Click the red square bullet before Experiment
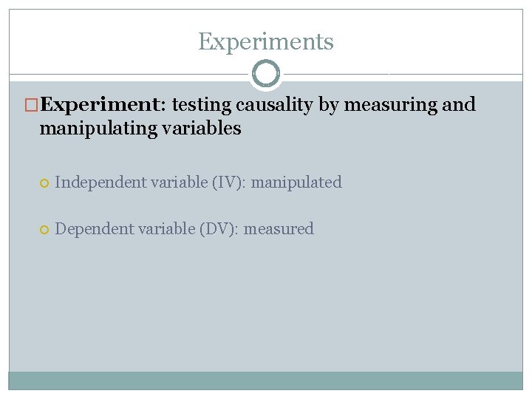532x399 pixels. [31, 105]
